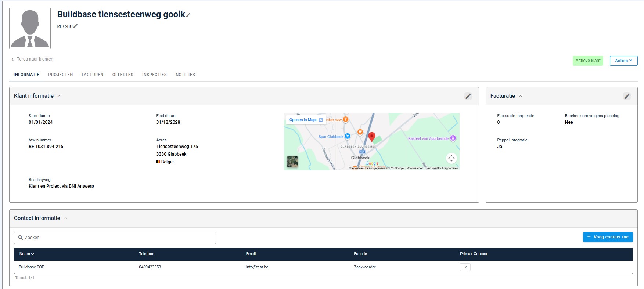Click the Actieve klant status badge
This screenshot has width=644, height=289.
point(588,61)
